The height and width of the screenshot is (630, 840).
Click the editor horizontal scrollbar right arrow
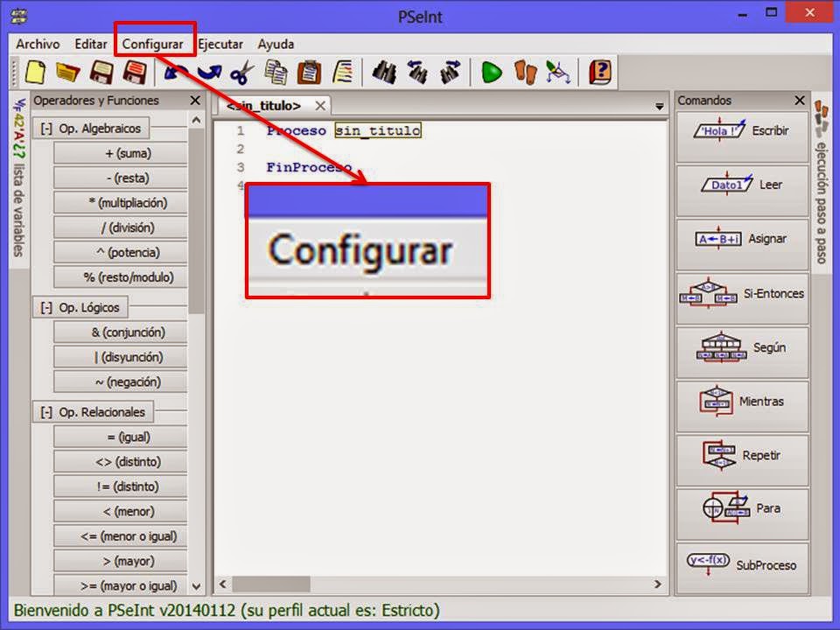pyautogui.click(x=657, y=584)
